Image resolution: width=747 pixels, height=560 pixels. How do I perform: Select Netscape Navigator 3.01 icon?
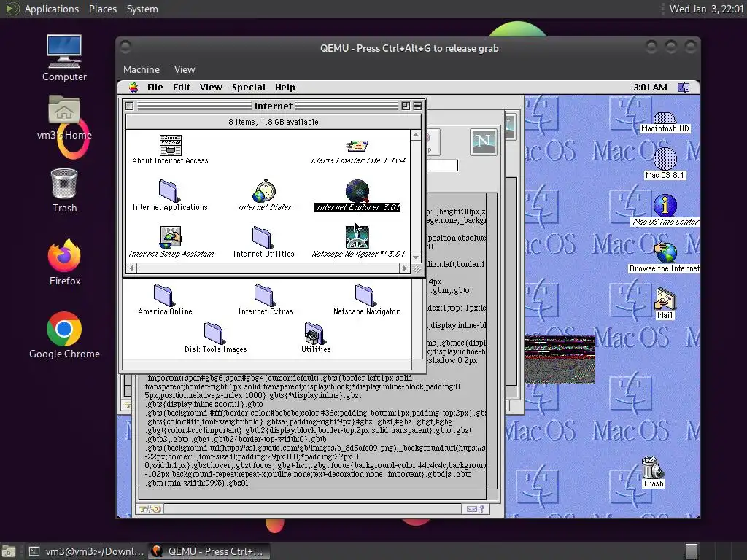357,238
